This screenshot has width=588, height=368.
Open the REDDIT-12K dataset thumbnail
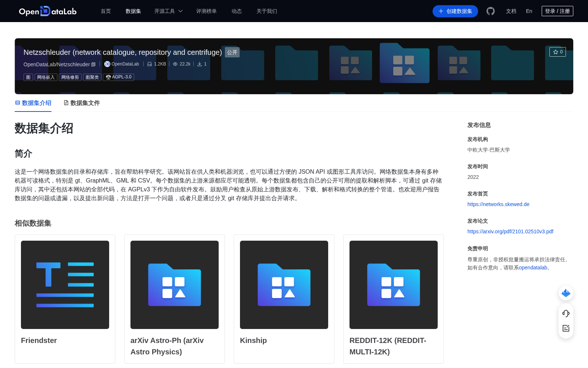394,285
